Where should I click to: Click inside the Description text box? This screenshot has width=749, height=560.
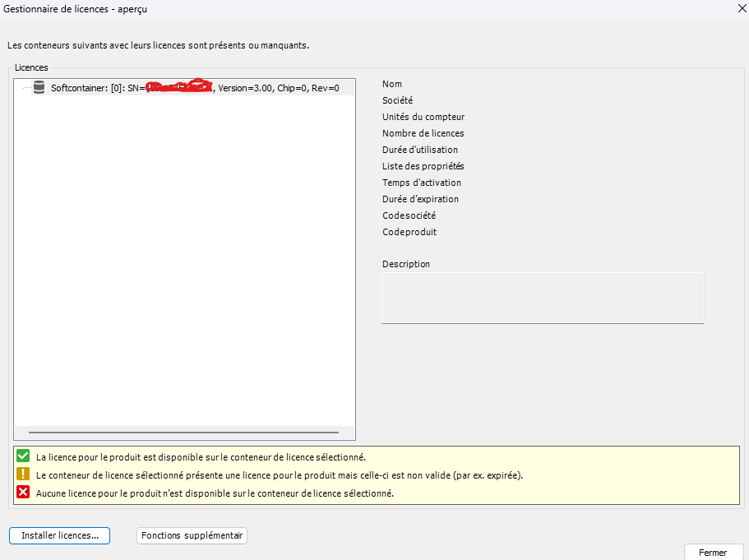click(542, 297)
